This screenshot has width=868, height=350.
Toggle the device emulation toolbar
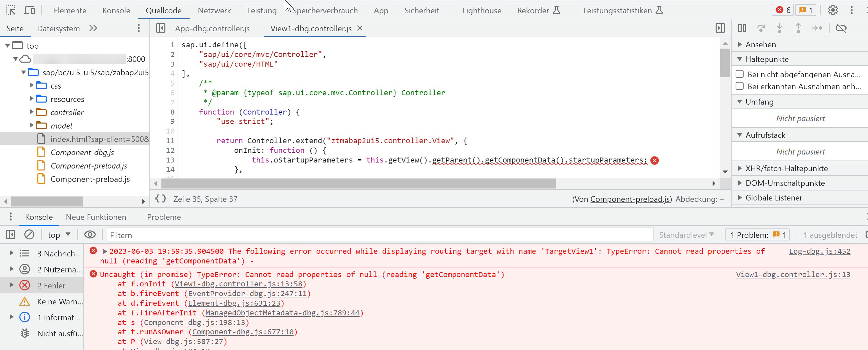(x=29, y=10)
